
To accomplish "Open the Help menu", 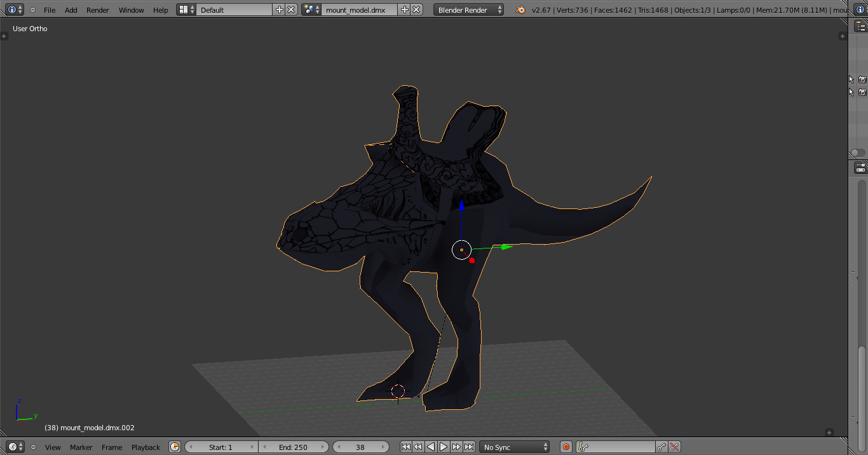I will click(161, 10).
